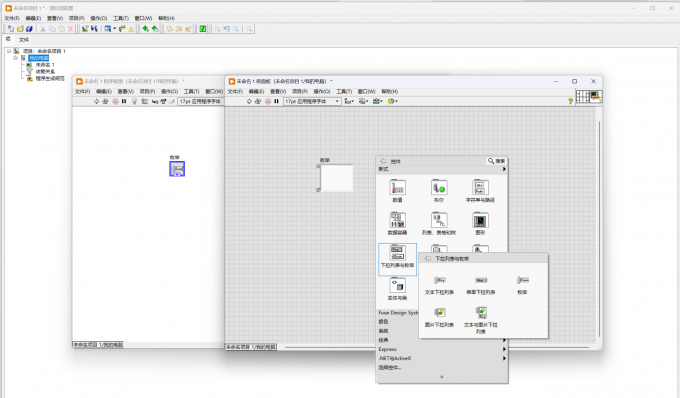Open the List, Table & Tree palette

(439, 224)
